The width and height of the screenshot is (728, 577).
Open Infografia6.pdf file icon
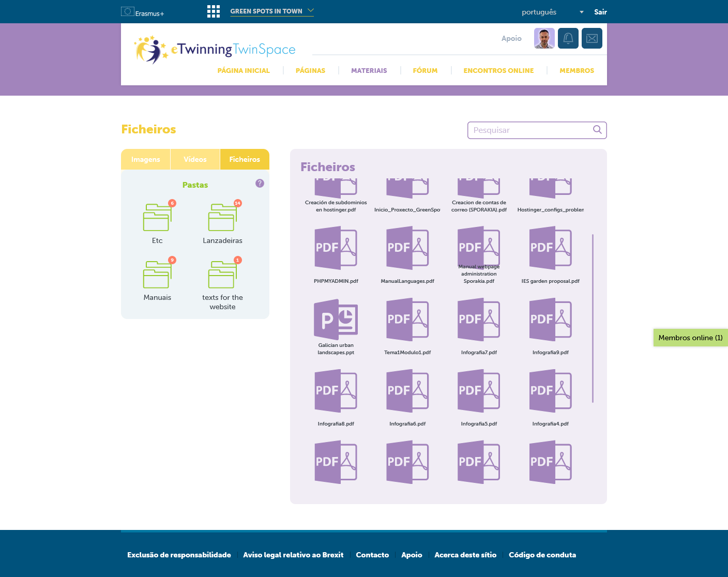[x=407, y=391]
